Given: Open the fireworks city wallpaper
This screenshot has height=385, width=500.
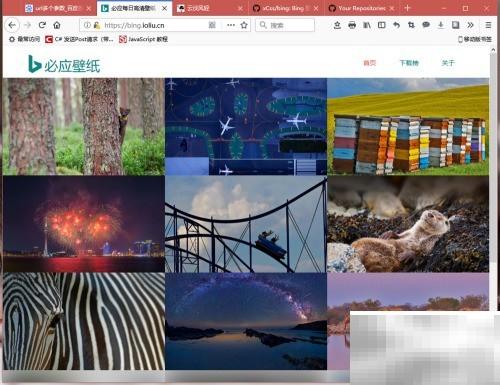Looking at the screenshot, I should coord(83,224).
